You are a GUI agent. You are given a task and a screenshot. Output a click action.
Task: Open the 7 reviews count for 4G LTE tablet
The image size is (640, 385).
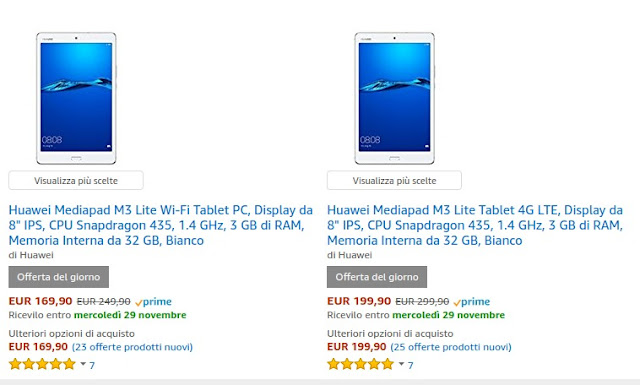pyautogui.click(x=411, y=365)
